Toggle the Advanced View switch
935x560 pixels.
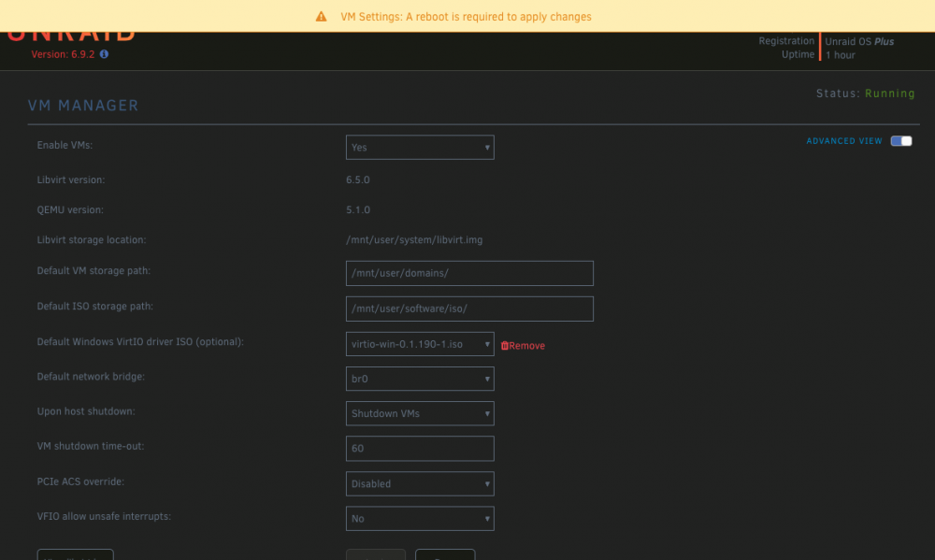pyautogui.click(x=901, y=141)
